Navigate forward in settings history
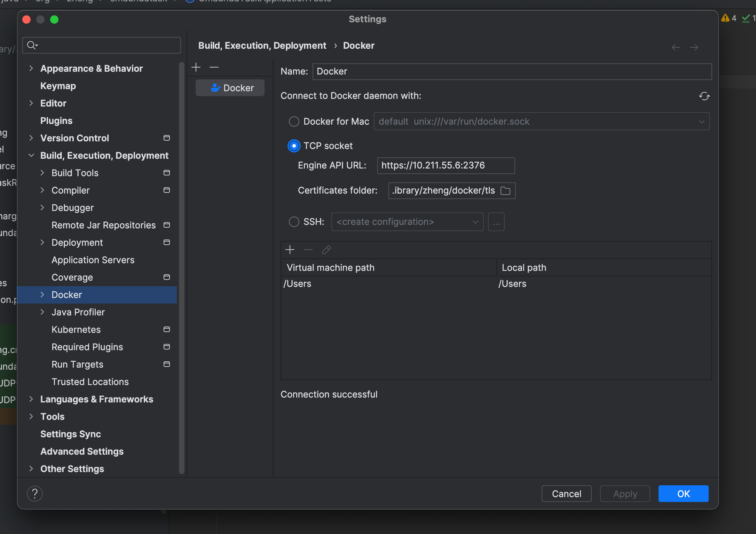The height and width of the screenshot is (534, 756). (694, 47)
